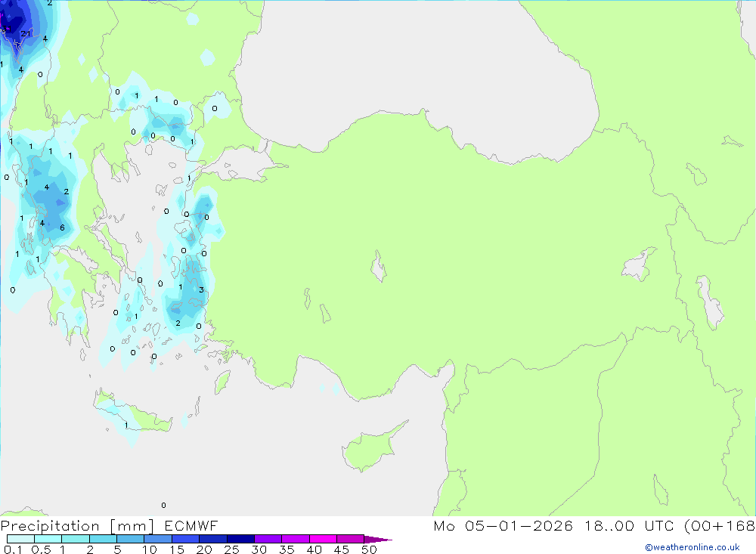Click the legend scale label '45'

coord(342,549)
